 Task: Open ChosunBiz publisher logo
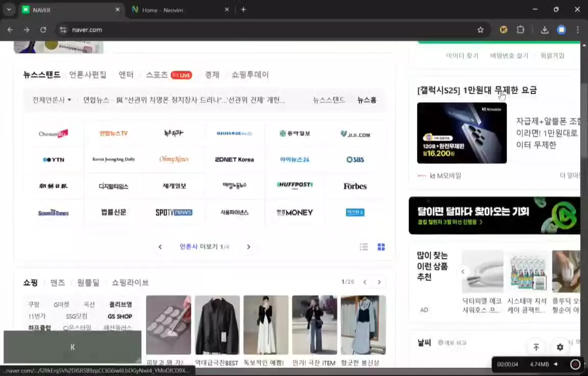tap(53, 133)
